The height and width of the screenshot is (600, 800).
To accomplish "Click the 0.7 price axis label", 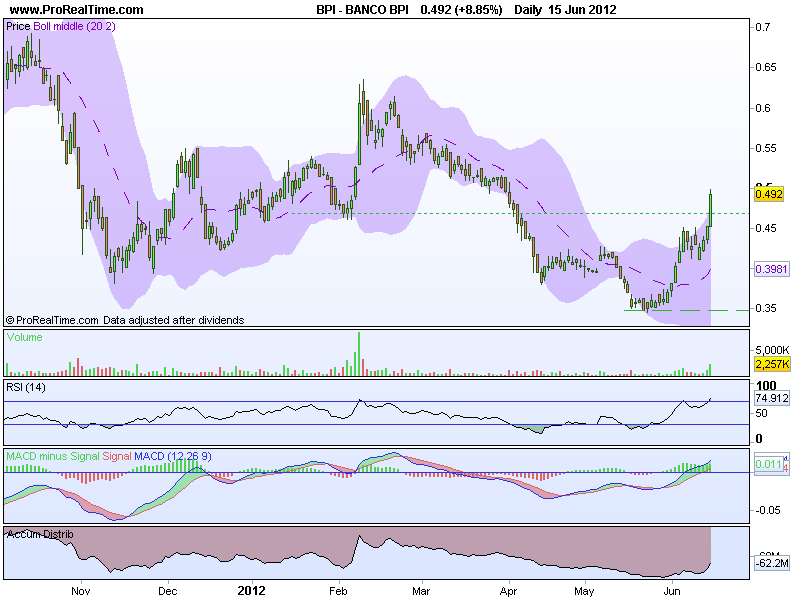I will pyautogui.click(x=763, y=27).
